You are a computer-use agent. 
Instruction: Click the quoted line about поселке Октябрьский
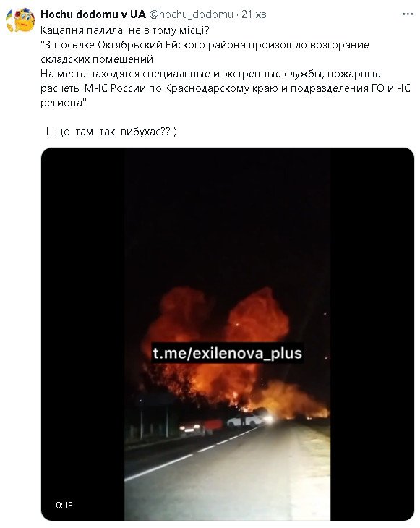(205, 45)
